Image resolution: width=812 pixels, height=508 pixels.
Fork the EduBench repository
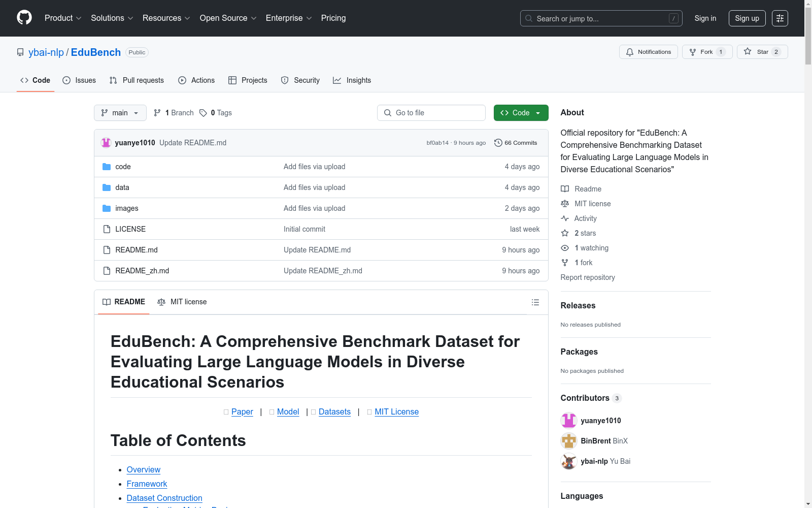pyautogui.click(x=707, y=52)
